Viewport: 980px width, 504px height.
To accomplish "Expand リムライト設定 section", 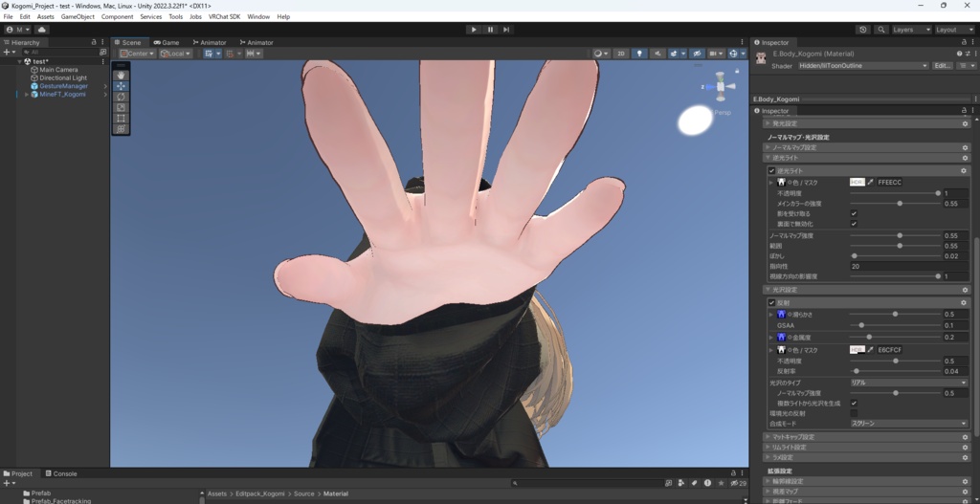I will (x=866, y=448).
